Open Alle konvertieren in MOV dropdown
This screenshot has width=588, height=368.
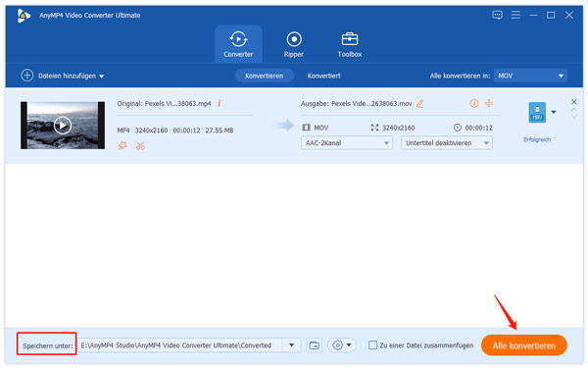tap(530, 76)
